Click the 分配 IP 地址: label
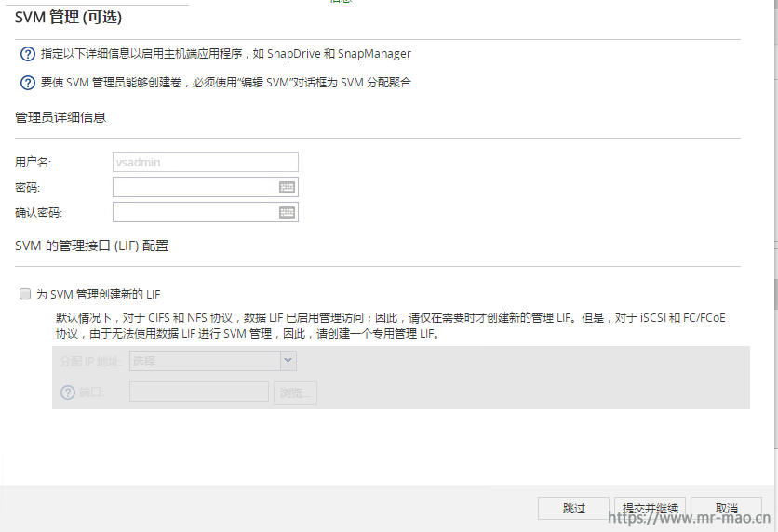Viewport: 778px width, 532px height. point(91,362)
